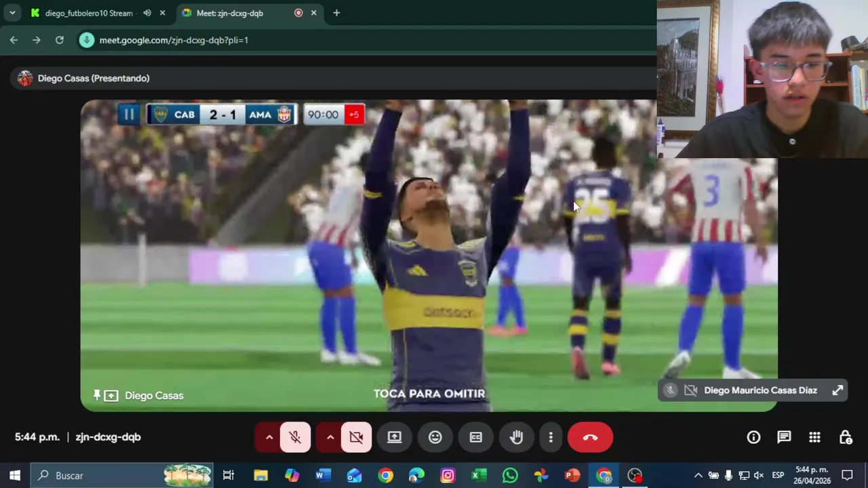Open the pinwheel app on taskbar
Image resolution: width=868 pixels, height=488 pixels.
pyautogui.click(x=541, y=475)
